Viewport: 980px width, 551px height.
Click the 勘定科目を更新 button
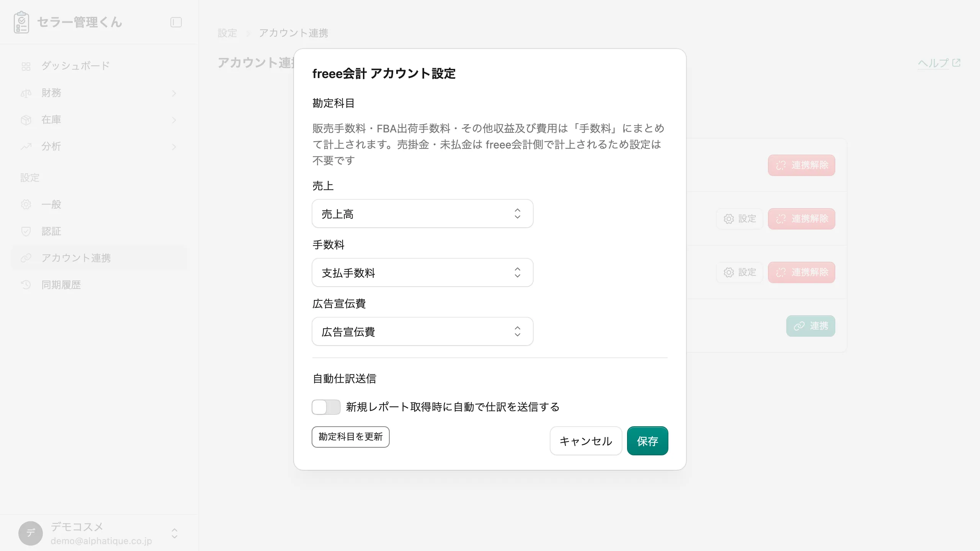point(350,437)
